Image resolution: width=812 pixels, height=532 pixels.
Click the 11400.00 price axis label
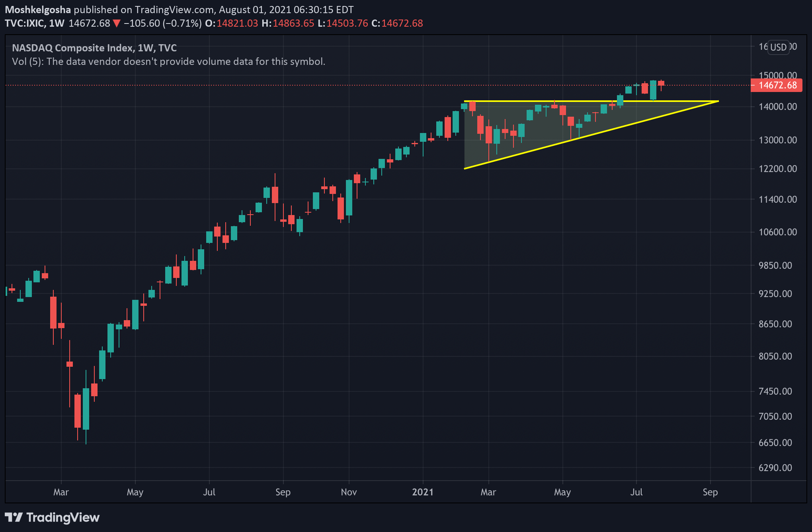[778, 199]
